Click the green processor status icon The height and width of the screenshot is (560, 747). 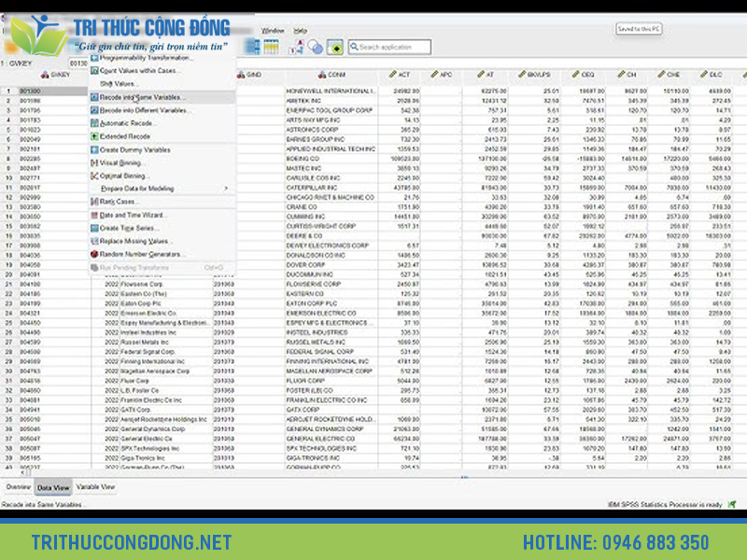pos(732,504)
